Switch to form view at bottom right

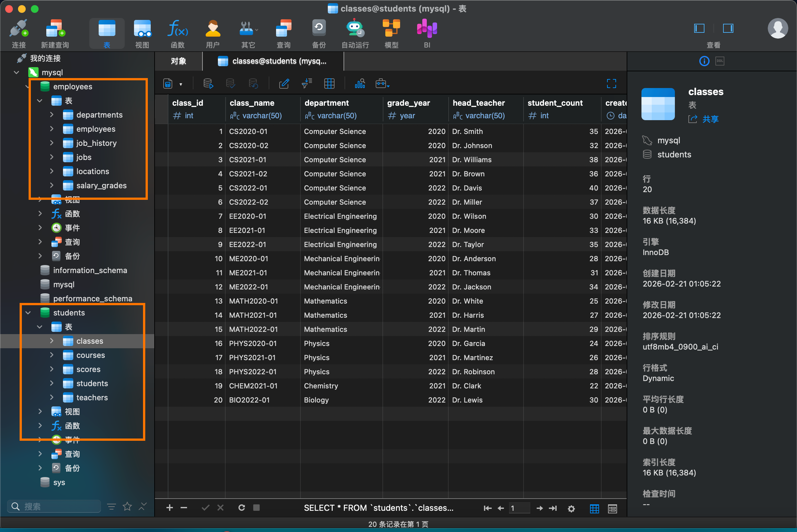(x=612, y=508)
